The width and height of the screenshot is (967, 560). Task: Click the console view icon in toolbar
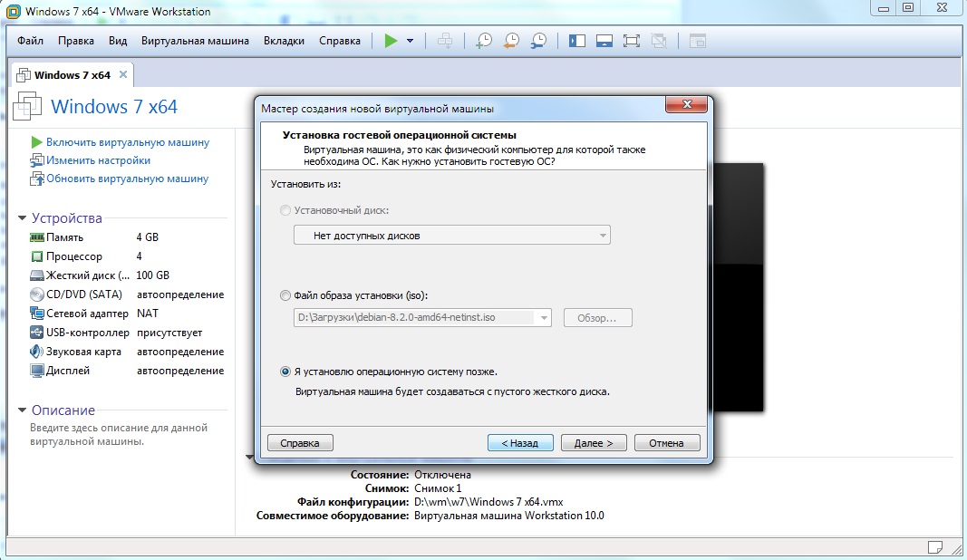[x=698, y=41]
